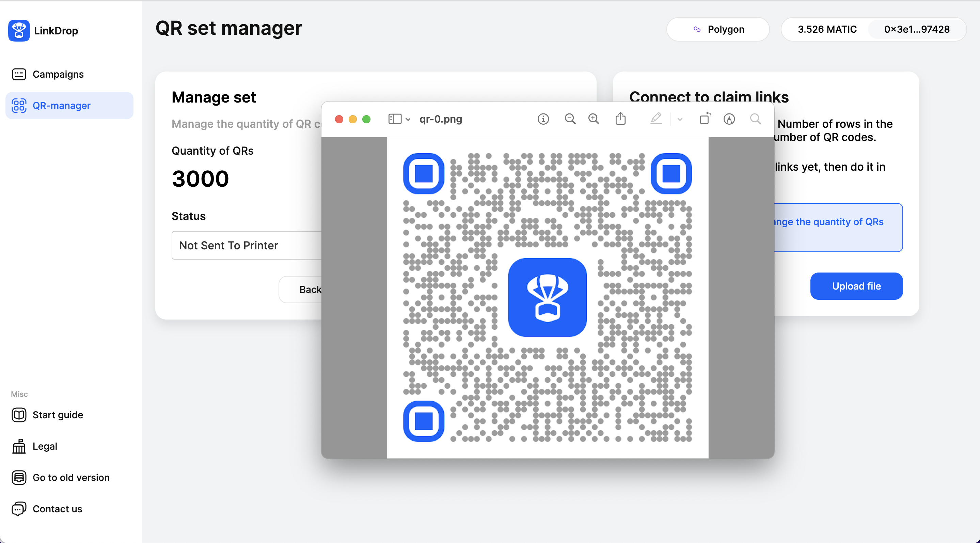Click the QR set manager heading

click(x=228, y=28)
